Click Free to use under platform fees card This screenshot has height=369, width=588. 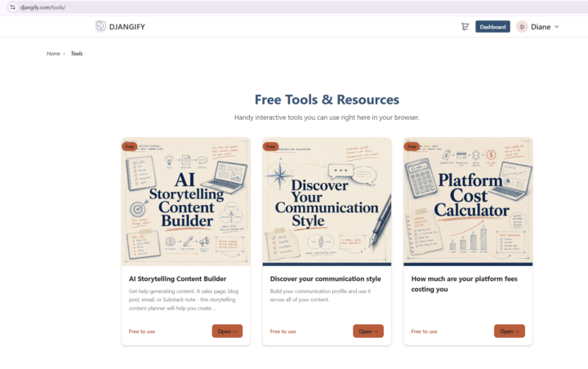click(x=424, y=331)
